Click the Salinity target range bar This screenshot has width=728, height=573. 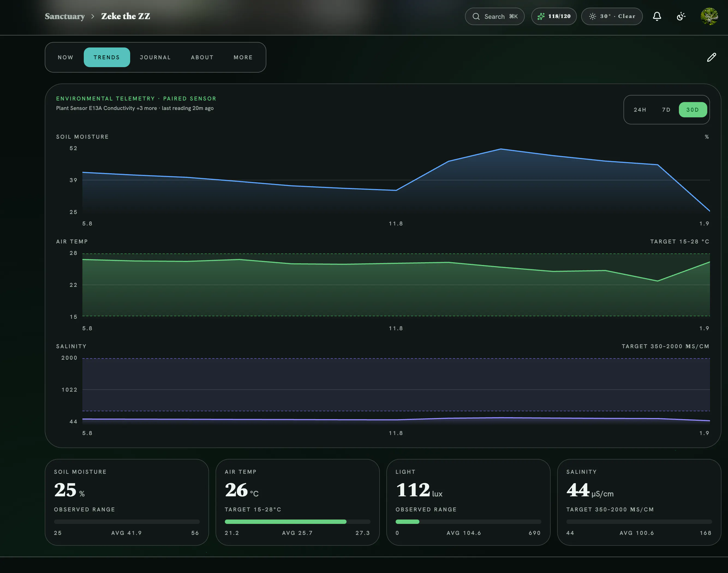click(x=639, y=522)
